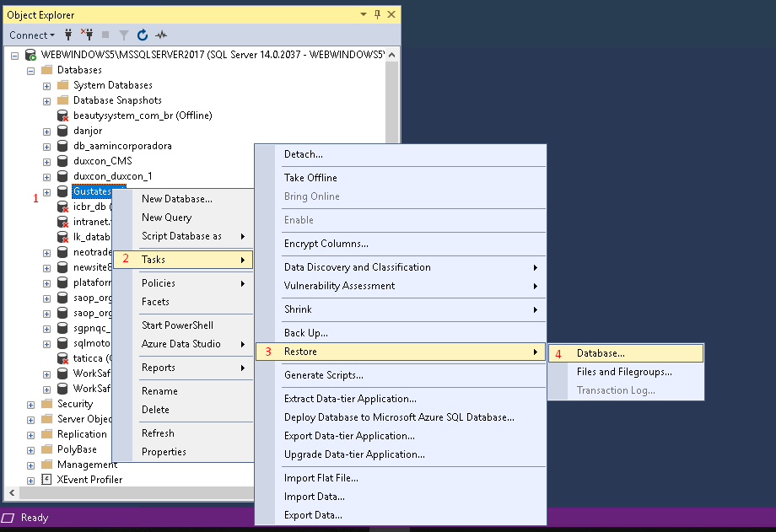This screenshot has width=776, height=532.
Task: Choose Back Up... from the Tasks menu
Action: [305, 333]
